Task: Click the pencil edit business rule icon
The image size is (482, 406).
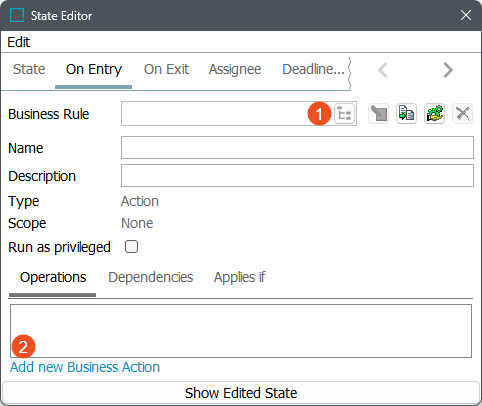Action: (x=378, y=114)
